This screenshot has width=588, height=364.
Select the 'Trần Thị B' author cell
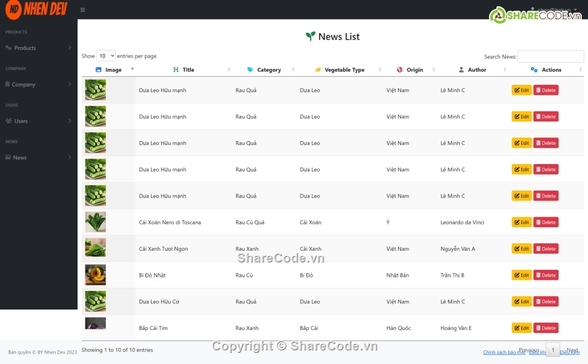[x=452, y=275]
